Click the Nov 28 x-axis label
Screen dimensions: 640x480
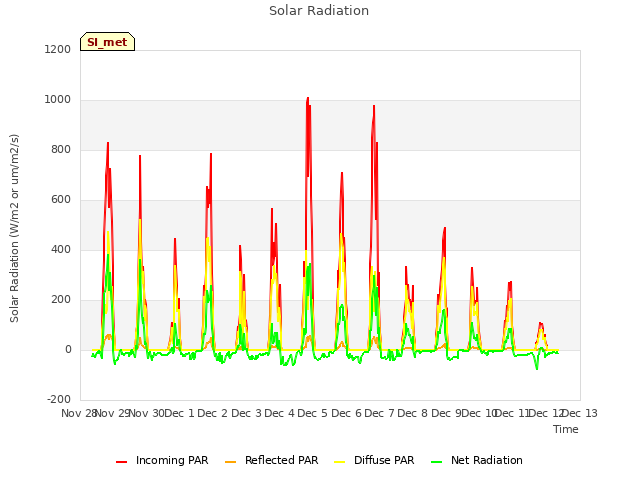click(x=78, y=413)
